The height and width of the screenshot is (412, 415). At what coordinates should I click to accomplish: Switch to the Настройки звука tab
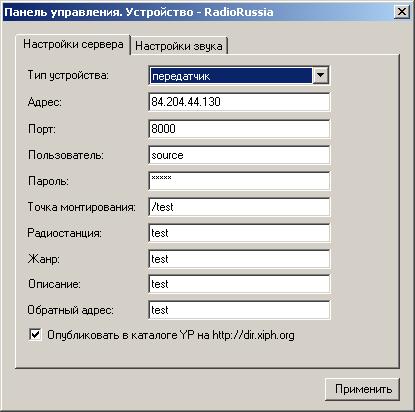pyautogui.click(x=179, y=46)
